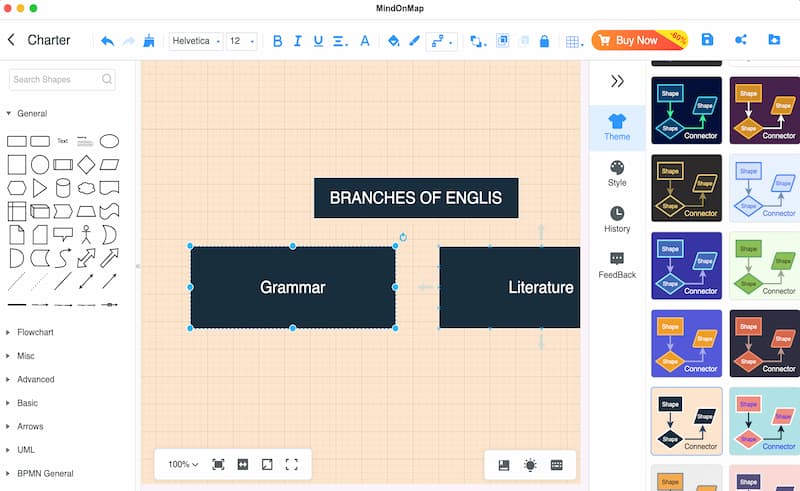The width and height of the screenshot is (800, 491).
Task: Open the Helvetica font family dropdown
Action: click(195, 41)
